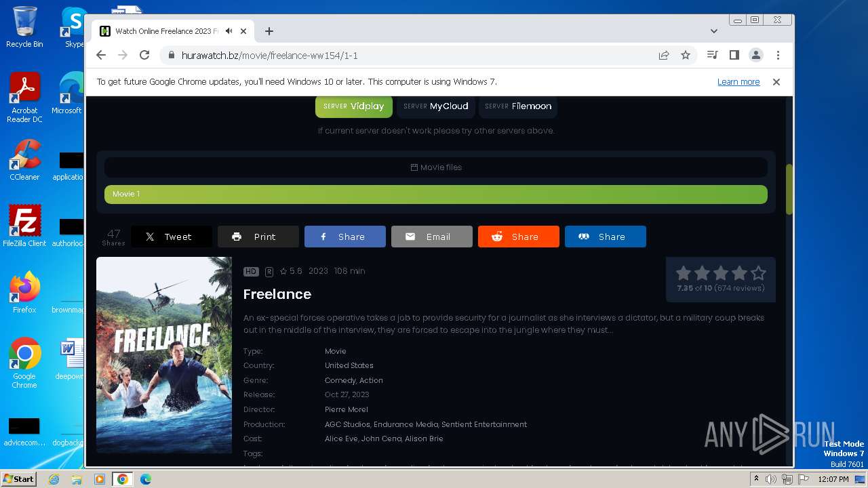Switch to the Filemoon server
868x488 pixels.
[518, 106]
